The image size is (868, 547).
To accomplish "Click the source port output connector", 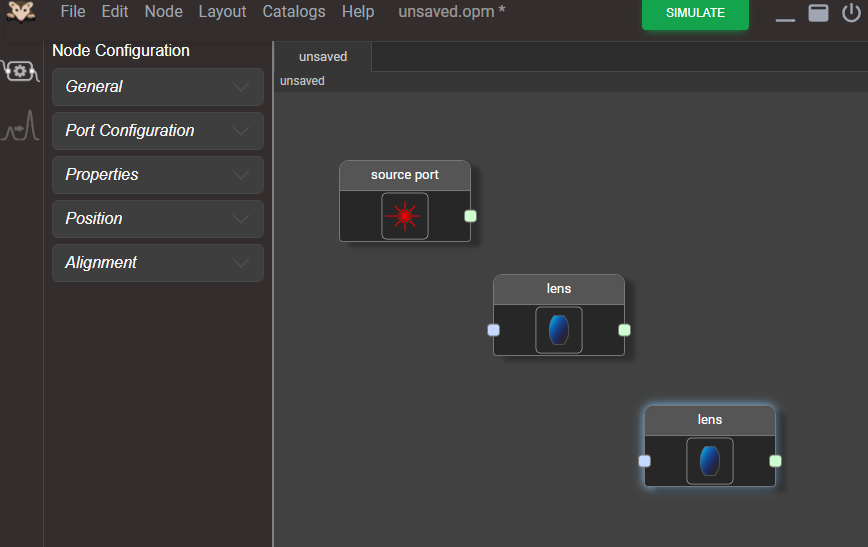I will tap(471, 216).
